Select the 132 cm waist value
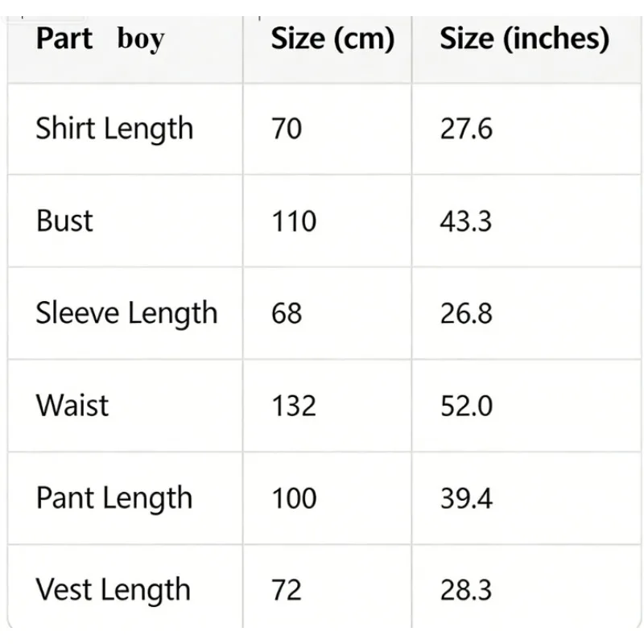 (294, 406)
